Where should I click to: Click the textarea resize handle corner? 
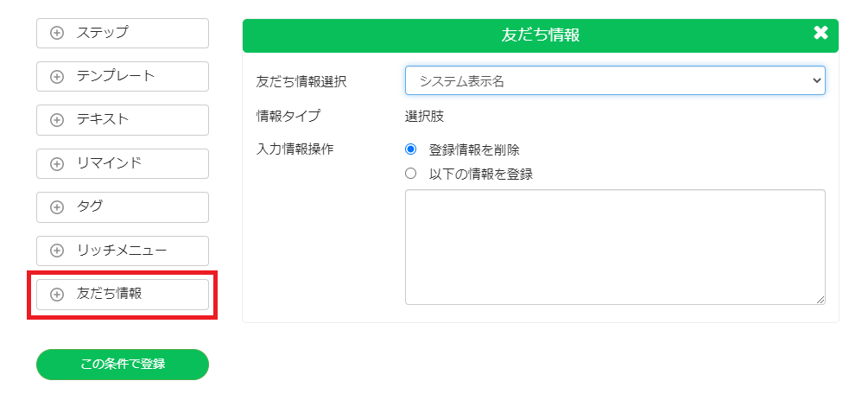[x=820, y=300]
